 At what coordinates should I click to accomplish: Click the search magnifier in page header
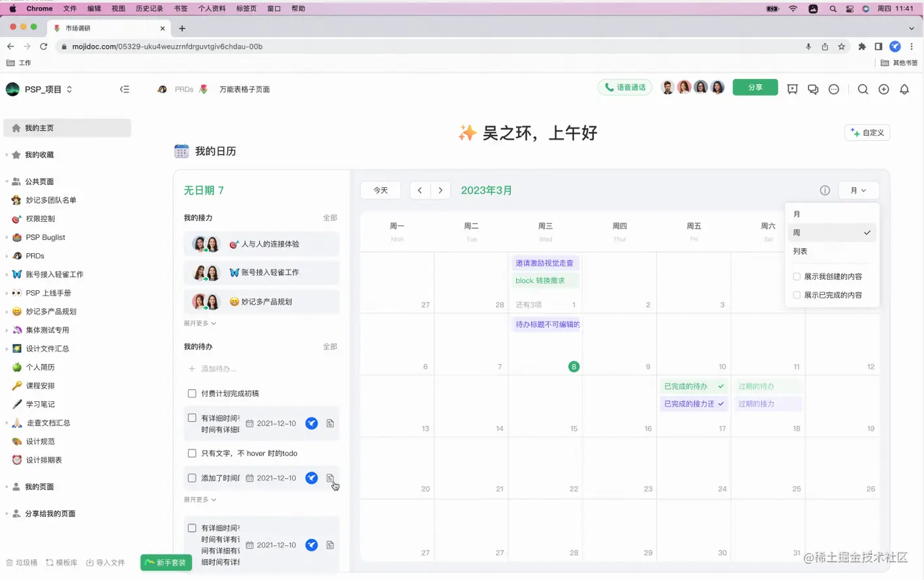(x=863, y=89)
